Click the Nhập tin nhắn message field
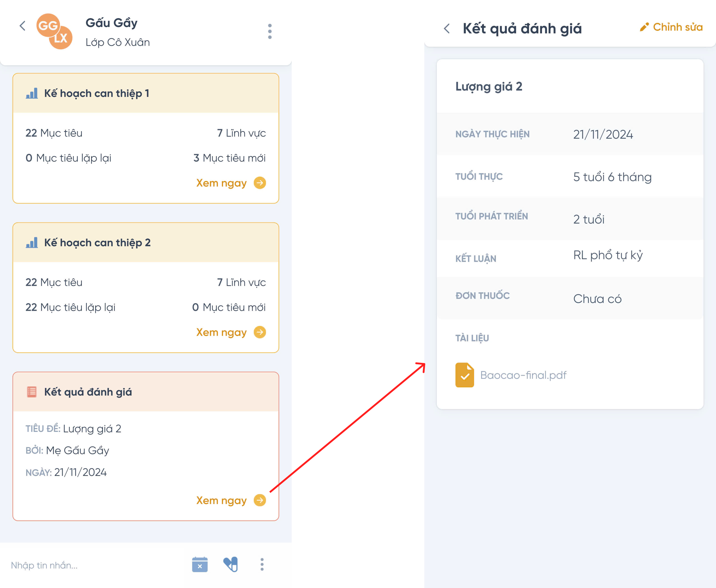Screen dimensions: 716x588 pos(95,565)
